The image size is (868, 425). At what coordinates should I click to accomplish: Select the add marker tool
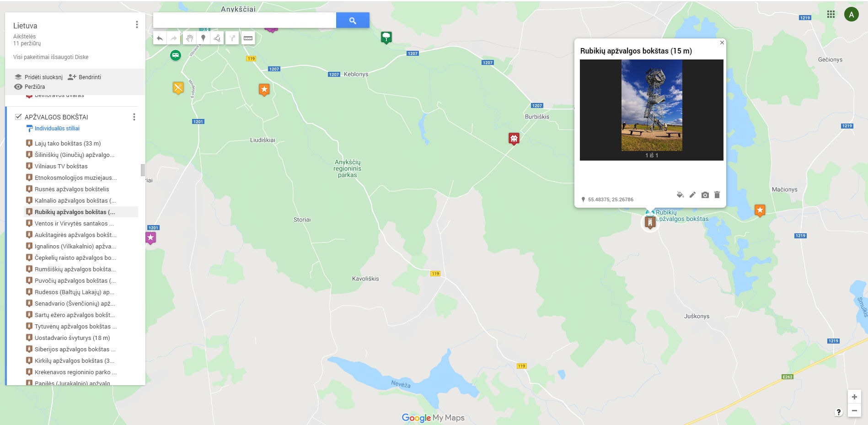tap(203, 38)
